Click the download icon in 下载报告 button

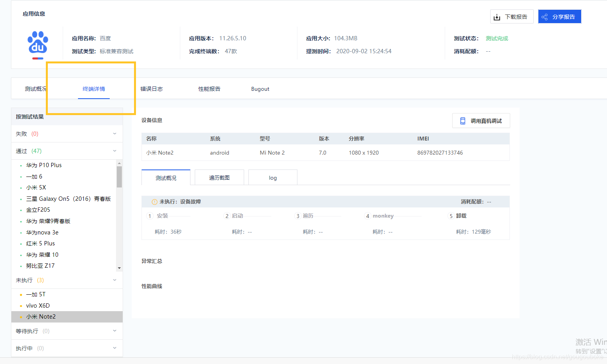(x=497, y=17)
